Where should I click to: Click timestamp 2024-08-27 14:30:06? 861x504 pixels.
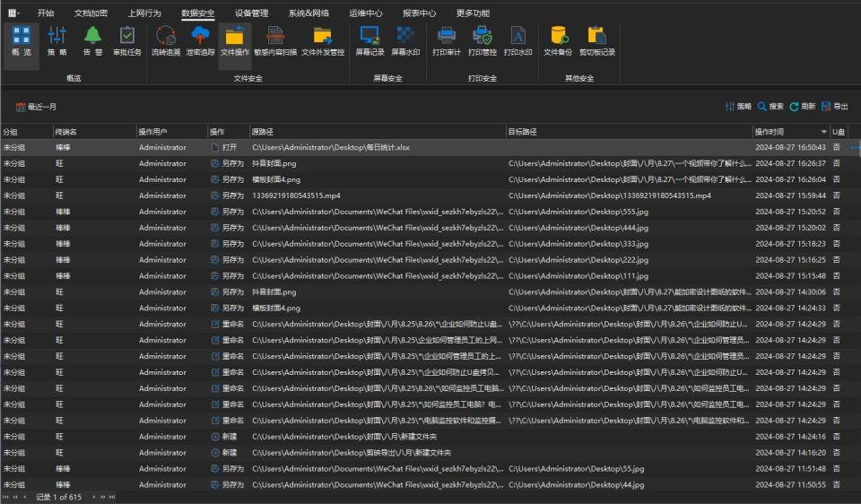pos(790,292)
